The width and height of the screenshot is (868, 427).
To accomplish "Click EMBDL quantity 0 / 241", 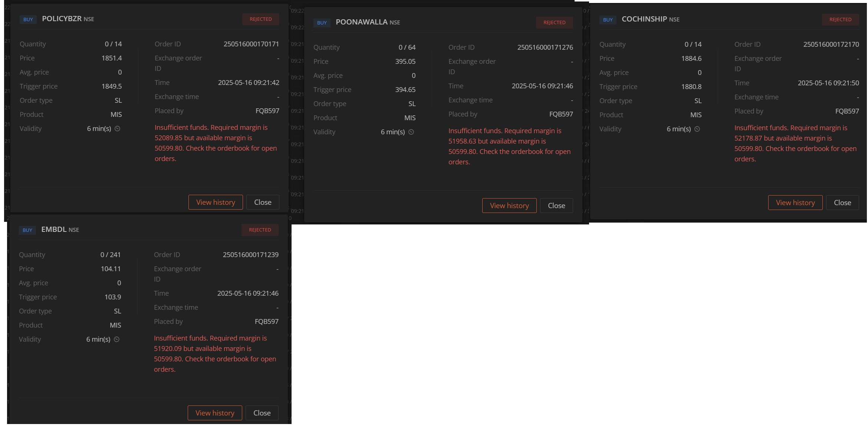I will pyautogui.click(x=111, y=255).
